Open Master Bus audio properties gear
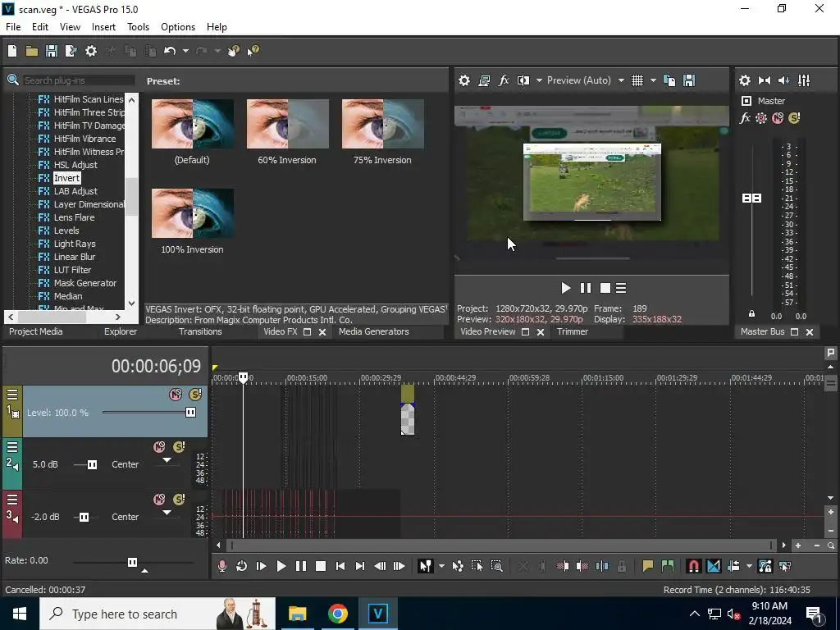Viewport: 840px width, 630px height. 745,80
